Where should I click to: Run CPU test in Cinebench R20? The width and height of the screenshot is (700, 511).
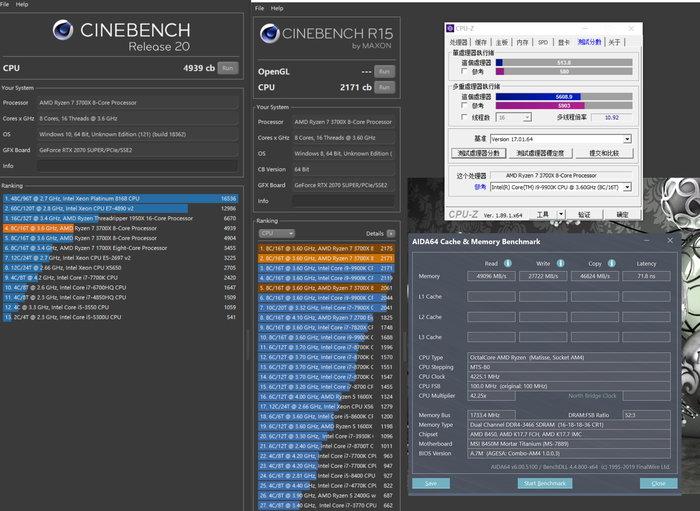[x=228, y=68]
